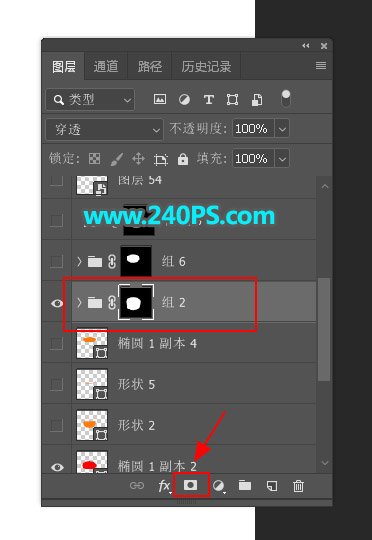
Task: Create new fill or adjustment layer
Action: pyautogui.click(x=218, y=486)
